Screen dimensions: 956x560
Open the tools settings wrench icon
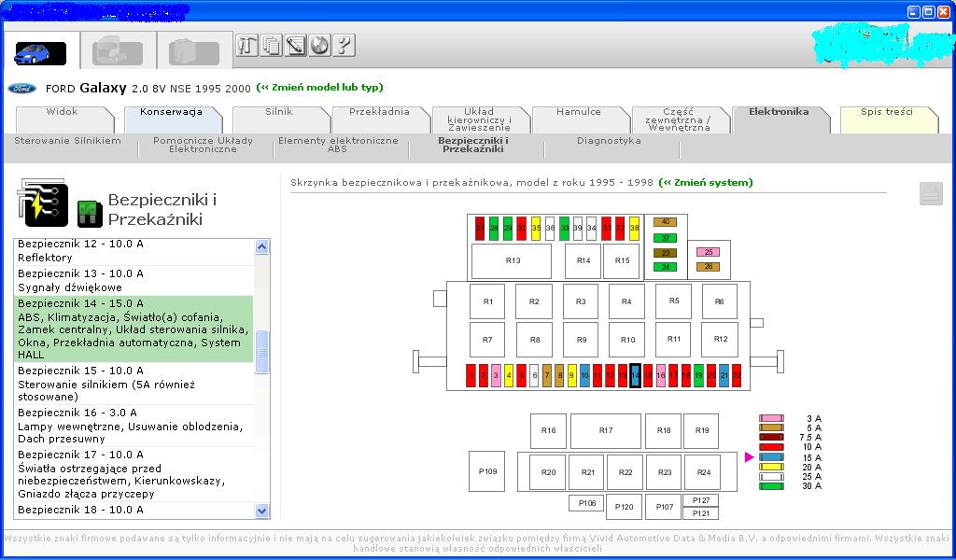click(x=246, y=45)
